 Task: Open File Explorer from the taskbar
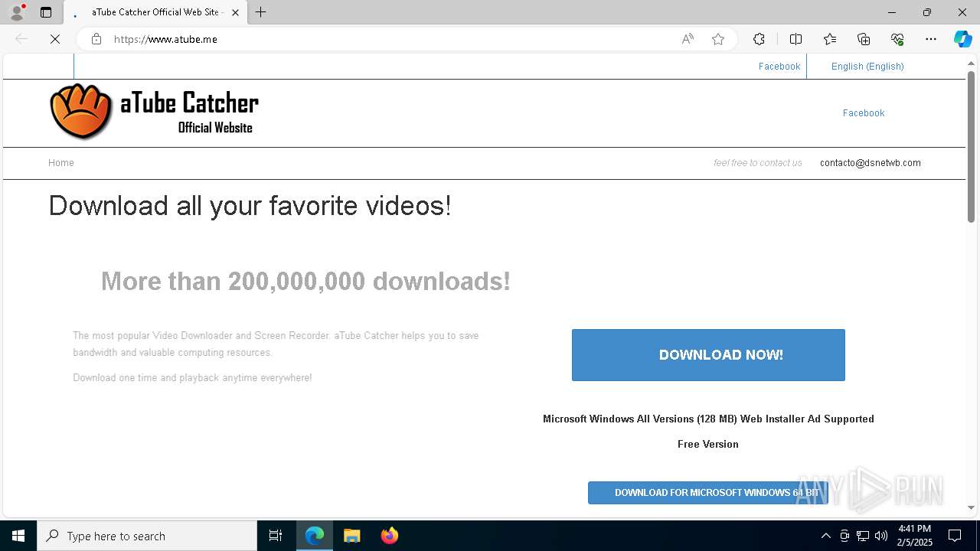(352, 536)
